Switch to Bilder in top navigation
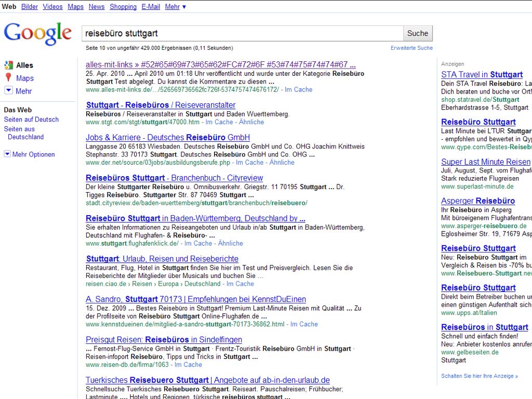The width and height of the screenshot is (532, 399). click(30, 7)
